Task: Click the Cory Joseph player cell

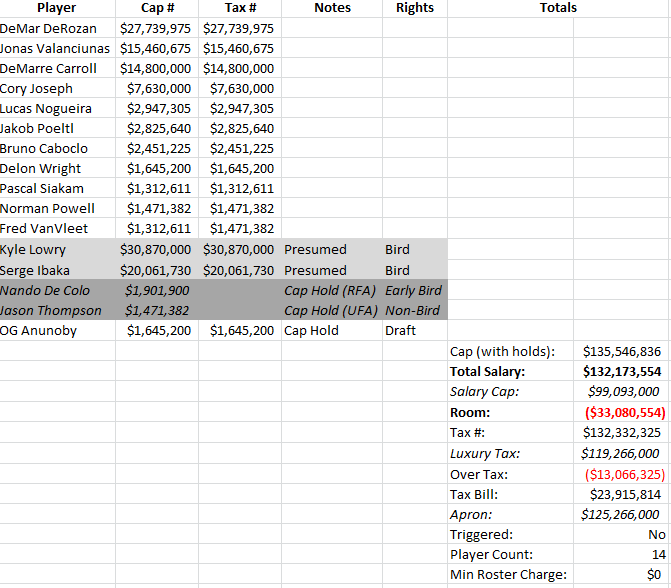Action: pyautogui.click(x=57, y=88)
